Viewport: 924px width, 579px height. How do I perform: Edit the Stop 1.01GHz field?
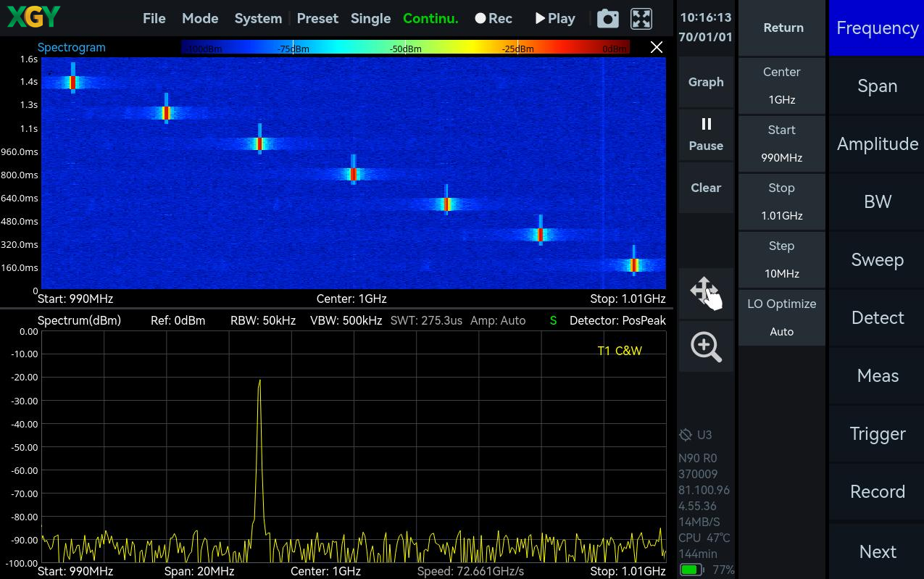pyautogui.click(x=782, y=201)
